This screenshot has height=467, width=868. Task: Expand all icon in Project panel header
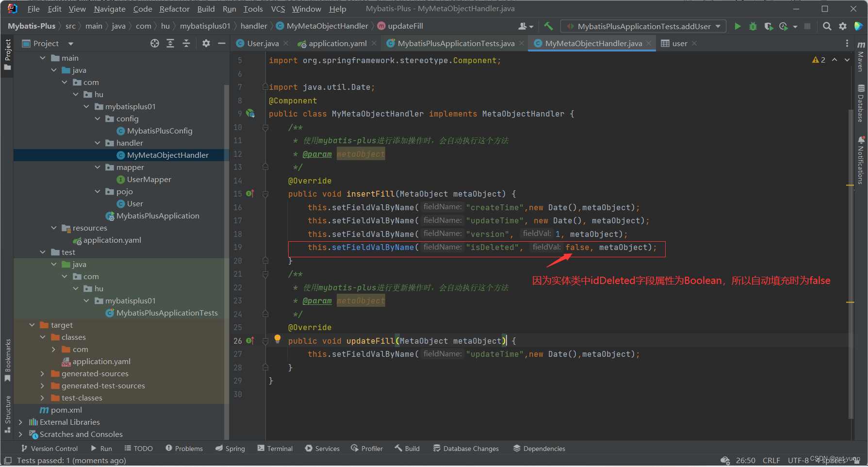[170, 43]
